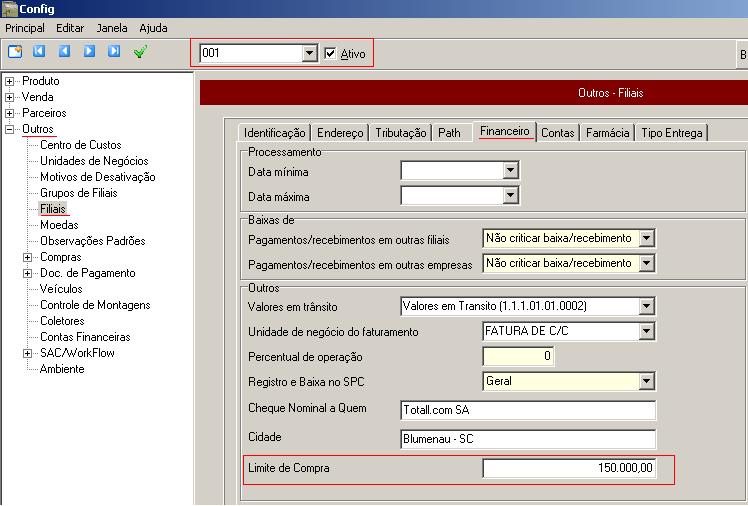Switch to the Path tab
This screenshot has width=748, height=506.
(449, 133)
